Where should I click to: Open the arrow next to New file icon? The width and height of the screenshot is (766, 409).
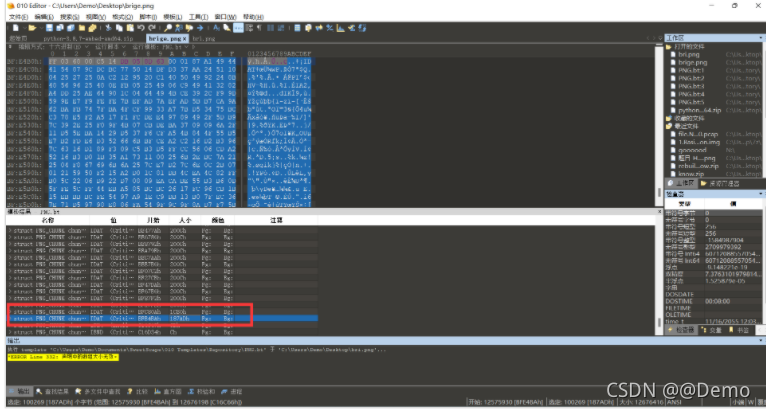pos(24,28)
